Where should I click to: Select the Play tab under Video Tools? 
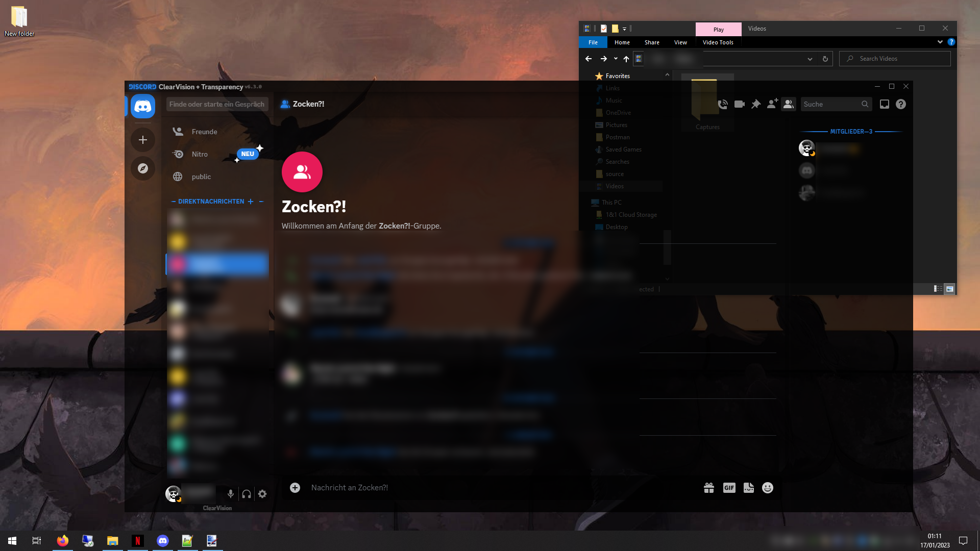[718, 29]
